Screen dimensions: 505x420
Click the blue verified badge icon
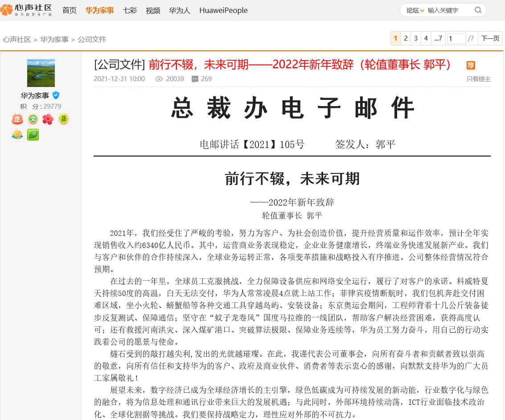(x=56, y=95)
